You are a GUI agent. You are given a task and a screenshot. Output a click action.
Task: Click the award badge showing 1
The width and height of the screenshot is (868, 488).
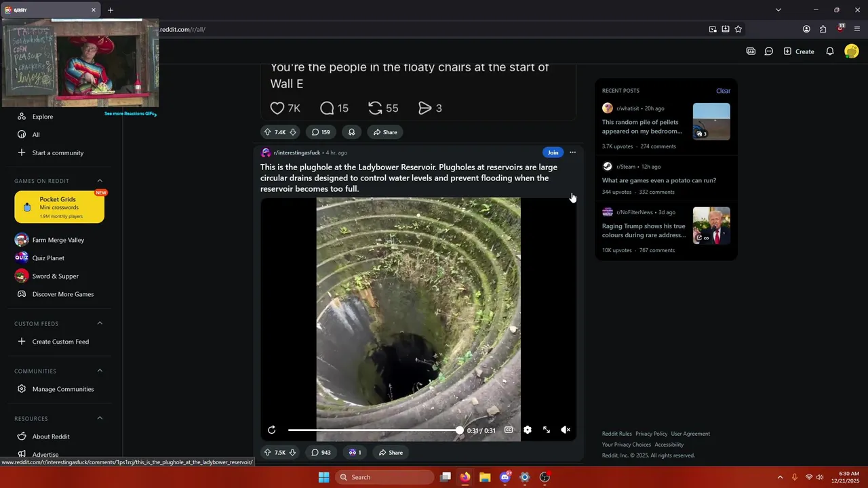[x=355, y=452]
